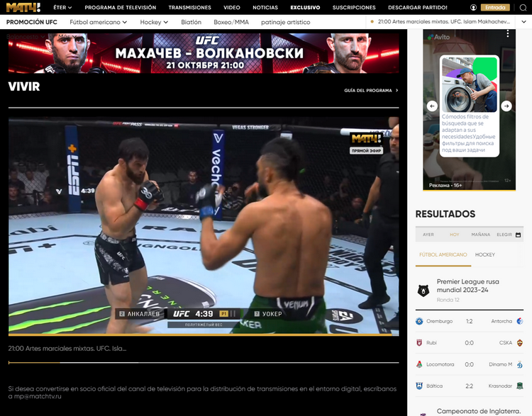Click the Dinamo M team crest
The width and height of the screenshot is (532, 416).
tap(519, 364)
